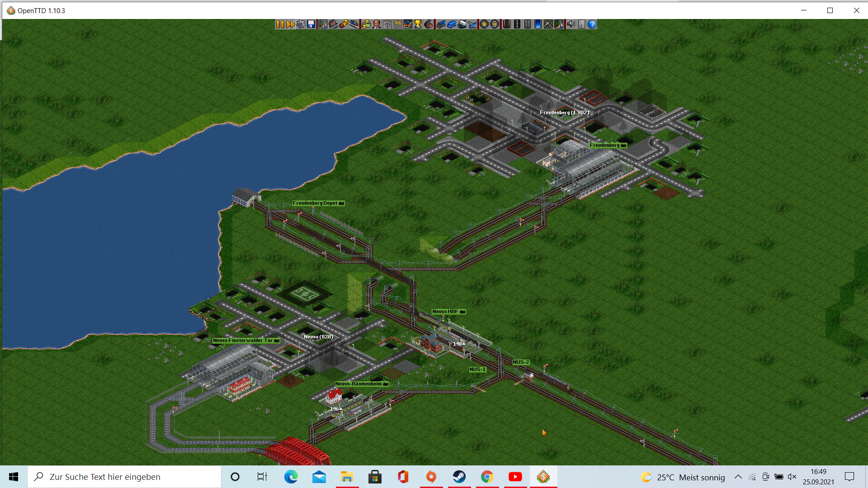The width and height of the screenshot is (868, 488).
Task: Select the build railway track tool
Action: tap(507, 24)
